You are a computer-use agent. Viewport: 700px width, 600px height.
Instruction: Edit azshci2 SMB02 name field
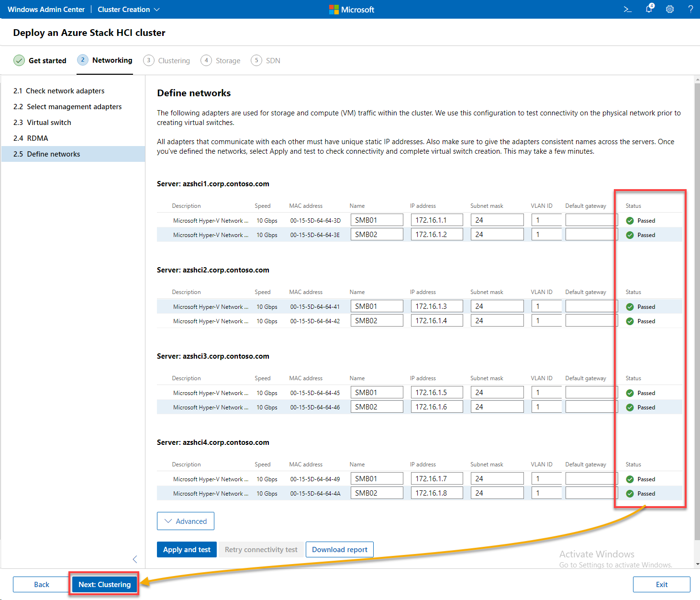pyautogui.click(x=377, y=321)
